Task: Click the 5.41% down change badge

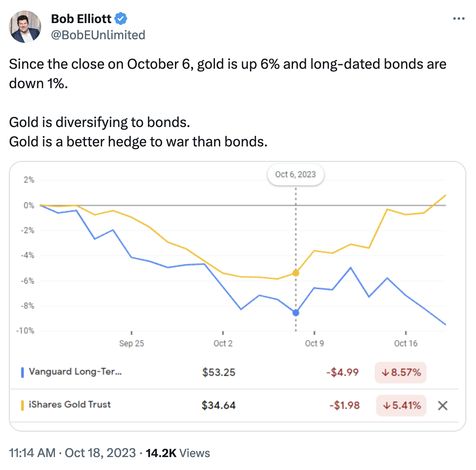Action: coord(401,405)
